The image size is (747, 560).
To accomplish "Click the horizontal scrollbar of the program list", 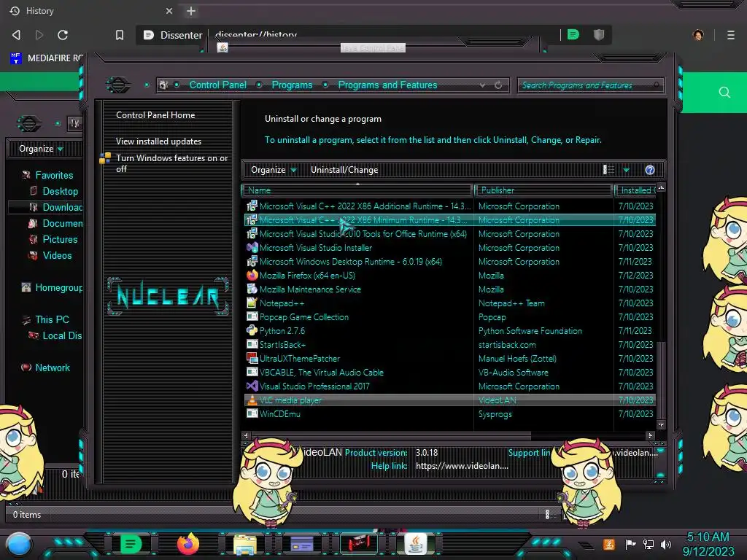I will click(x=391, y=435).
